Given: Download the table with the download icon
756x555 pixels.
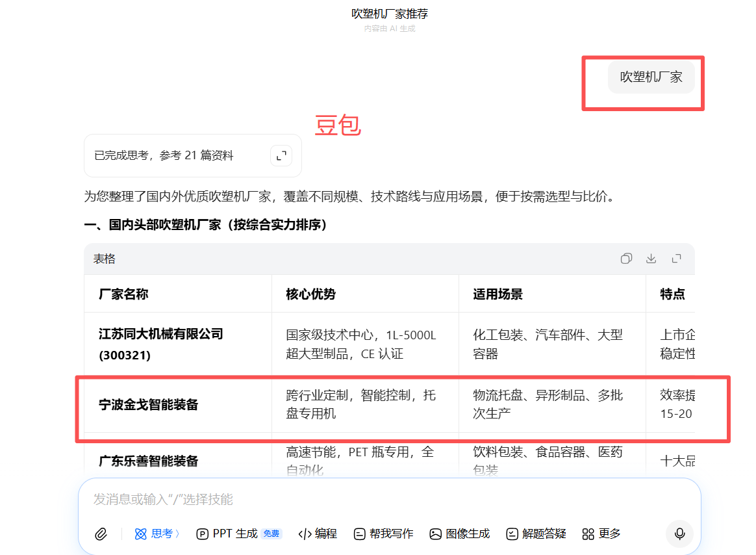Looking at the screenshot, I should (651, 259).
